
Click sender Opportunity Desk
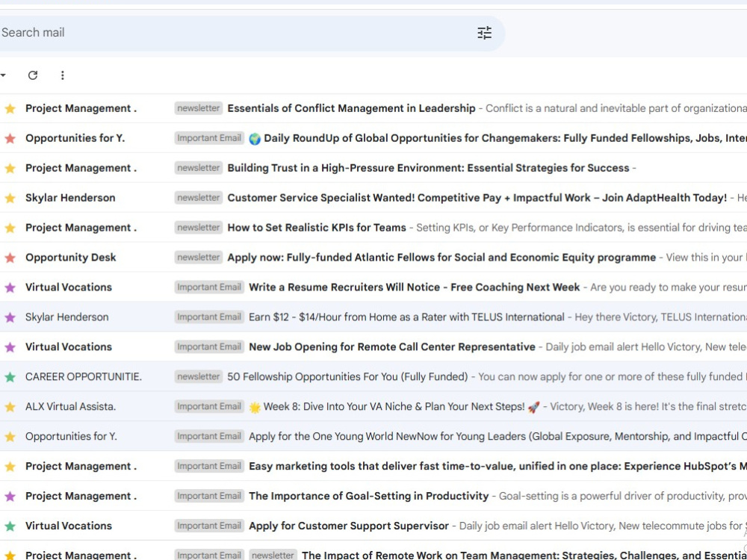point(70,258)
